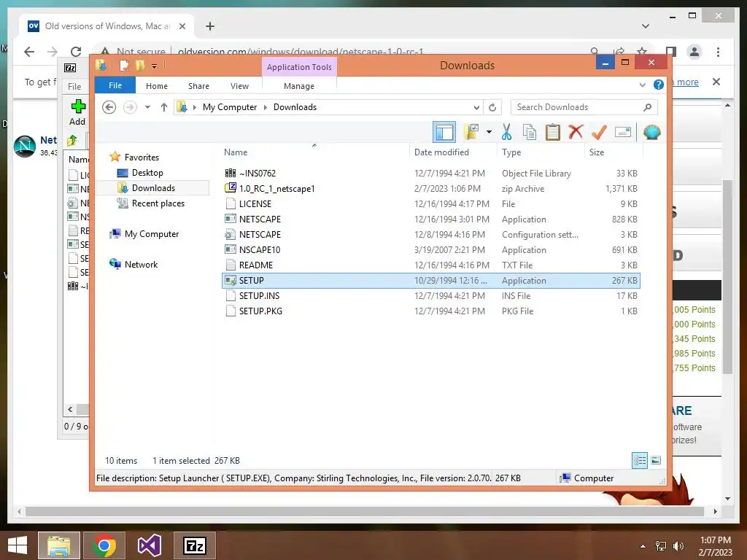747x560 pixels.
Task: Click the Cut scissors icon
Action: [506, 132]
